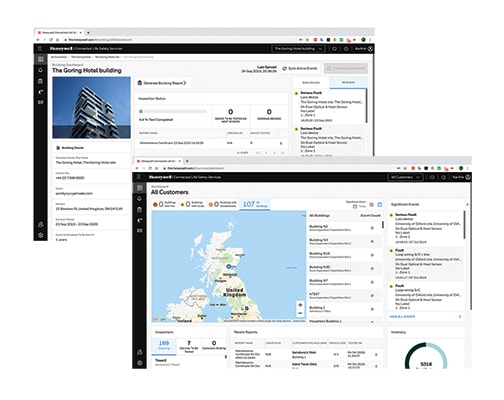504x400 pixels.
Task: Switch to All Events tab in Goring window
Action: pos(348,82)
